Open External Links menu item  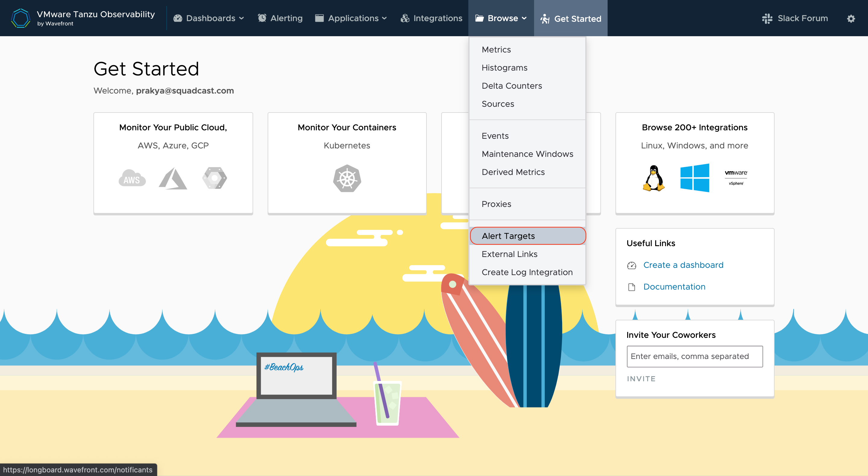tap(528, 254)
